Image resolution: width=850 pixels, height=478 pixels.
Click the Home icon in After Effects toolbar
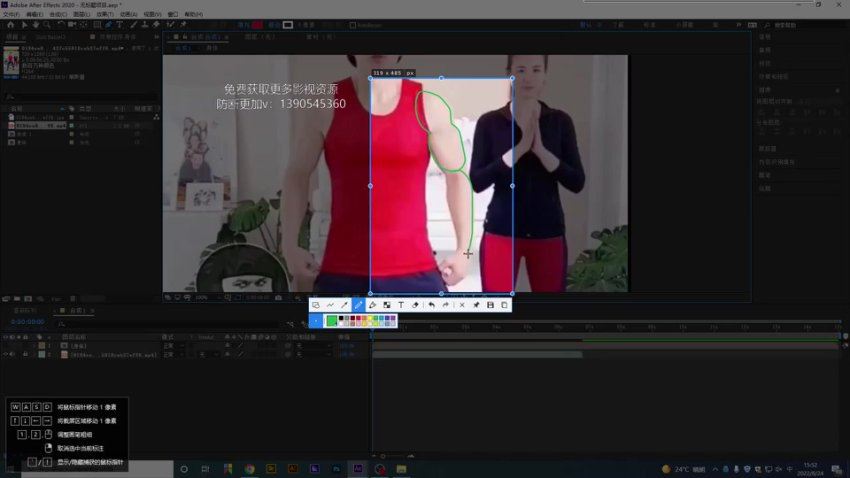[10, 25]
